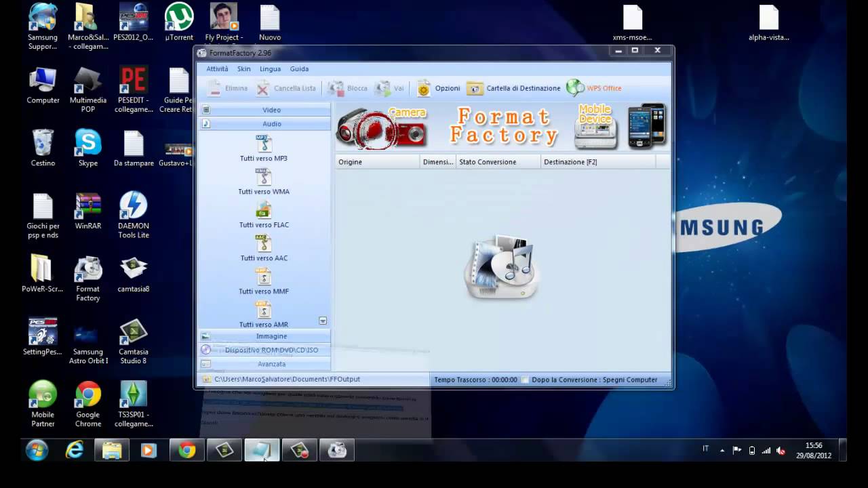Viewport: 868px width, 488px height.
Task: Select the Samsung Astro Orbit I icon
Action: tap(88, 344)
